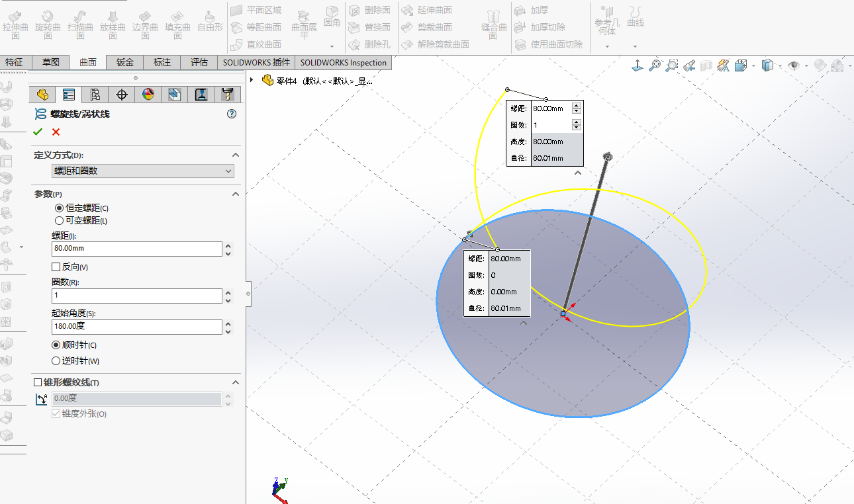Click the Filled Surface (填充曲面) tool

[x=177, y=24]
